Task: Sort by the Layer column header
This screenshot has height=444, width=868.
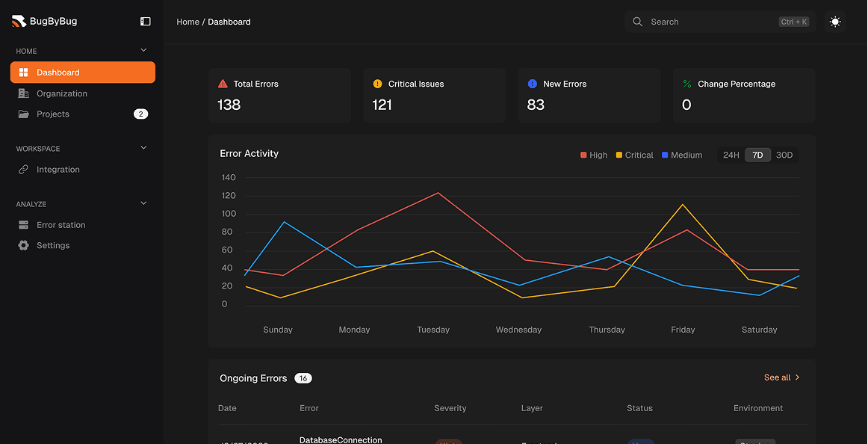Action: [532, 408]
